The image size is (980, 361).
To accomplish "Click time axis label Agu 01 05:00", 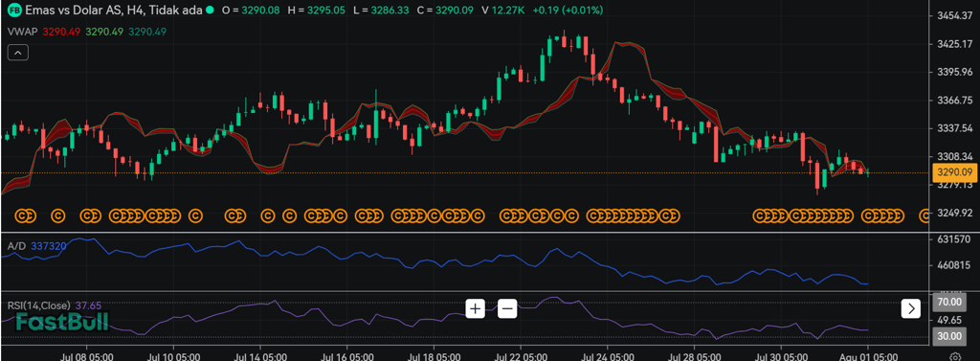I will pyautogui.click(x=867, y=356).
